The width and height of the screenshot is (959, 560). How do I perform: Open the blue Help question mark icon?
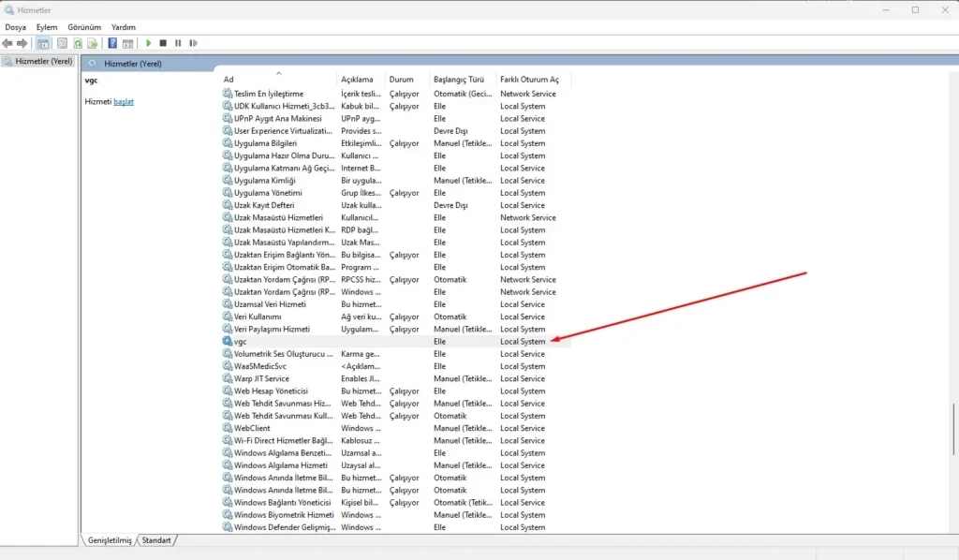(x=112, y=43)
